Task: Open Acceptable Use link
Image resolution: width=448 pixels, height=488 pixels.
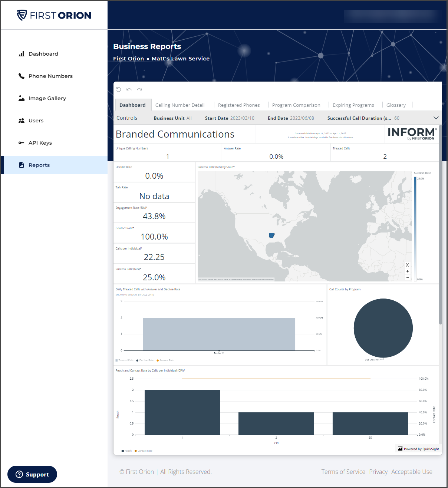Action: (412, 472)
